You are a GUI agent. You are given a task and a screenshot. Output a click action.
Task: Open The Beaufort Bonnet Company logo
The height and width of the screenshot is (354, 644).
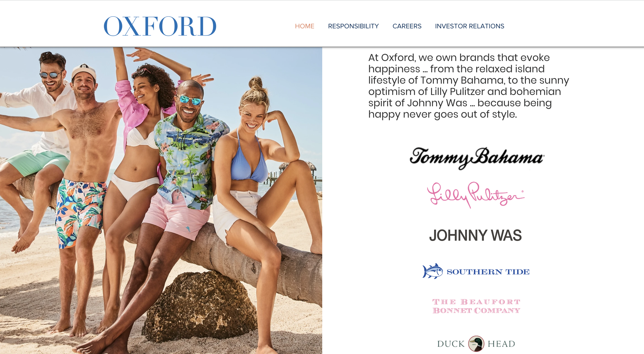(476, 306)
